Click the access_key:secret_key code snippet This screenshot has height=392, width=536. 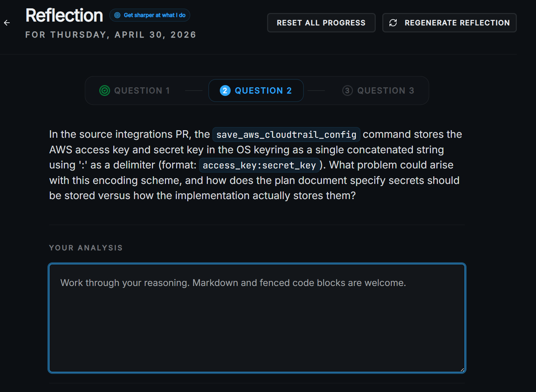[259, 165]
